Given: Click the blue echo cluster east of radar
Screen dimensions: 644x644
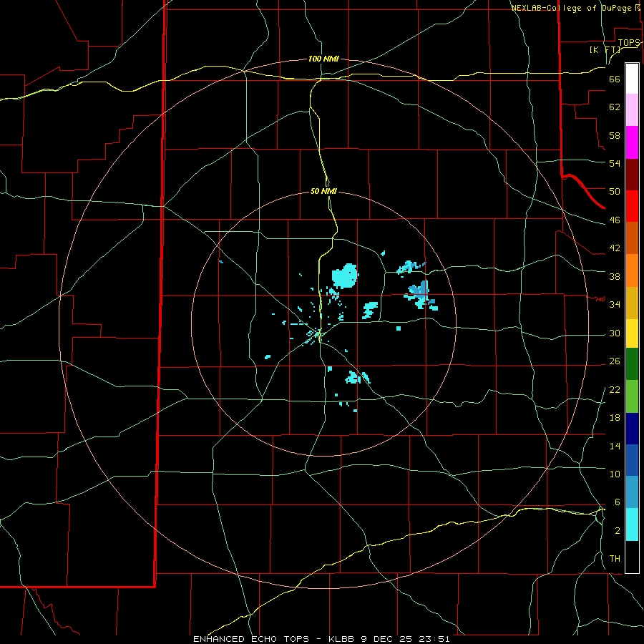Looking at the screenshot, I should [421, 295].
